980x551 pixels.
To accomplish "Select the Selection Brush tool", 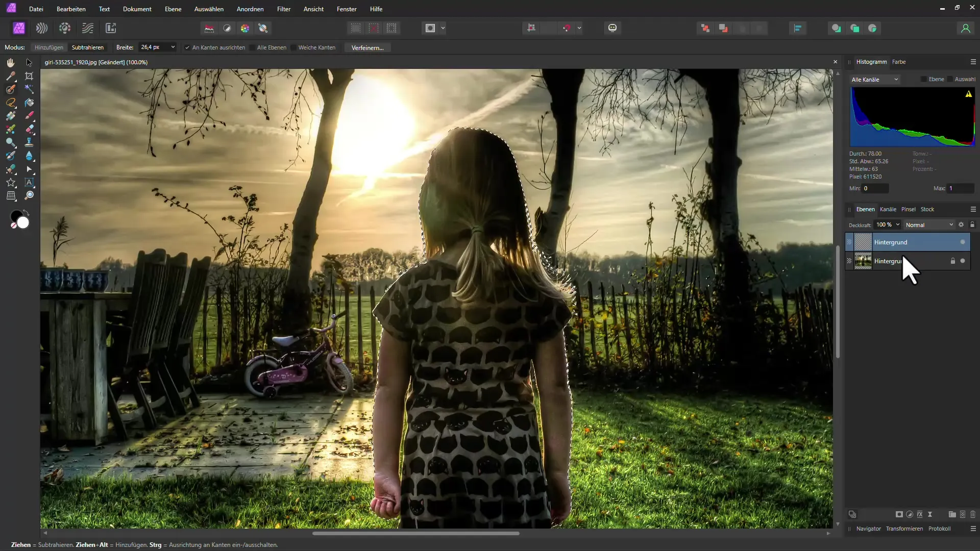I will (11, 89).
